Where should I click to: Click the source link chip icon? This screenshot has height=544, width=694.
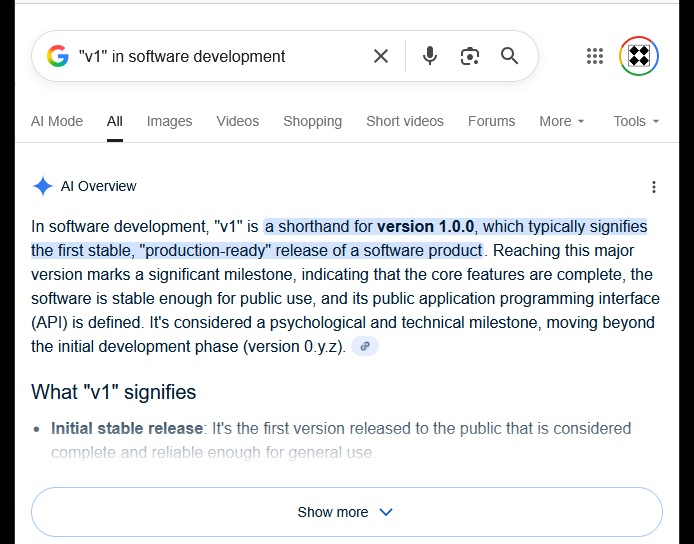[365, 346]
